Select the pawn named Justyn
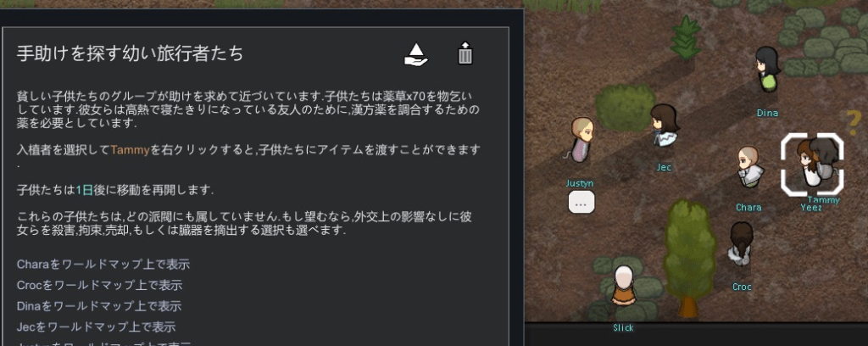 (x=581, y=139)
